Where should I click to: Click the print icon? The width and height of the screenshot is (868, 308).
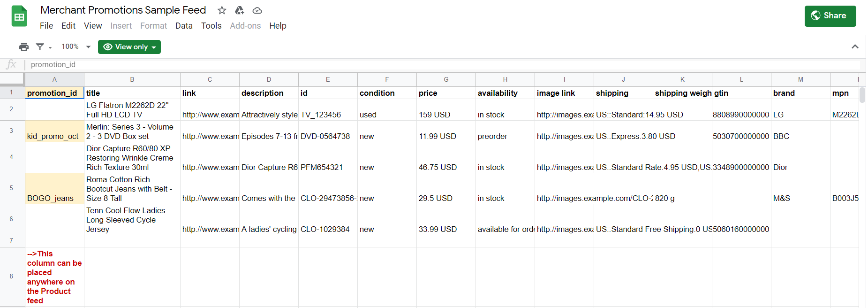tap(24, 47)
